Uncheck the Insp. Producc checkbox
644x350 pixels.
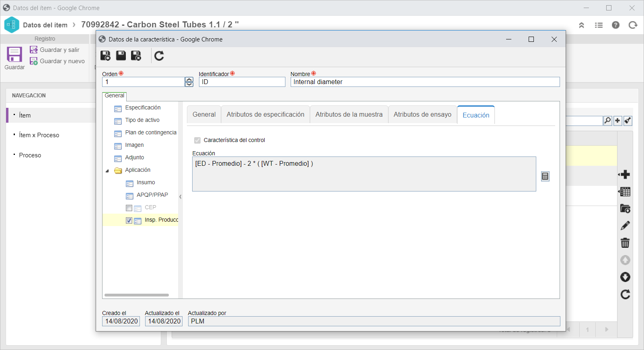tap(129, 220)
